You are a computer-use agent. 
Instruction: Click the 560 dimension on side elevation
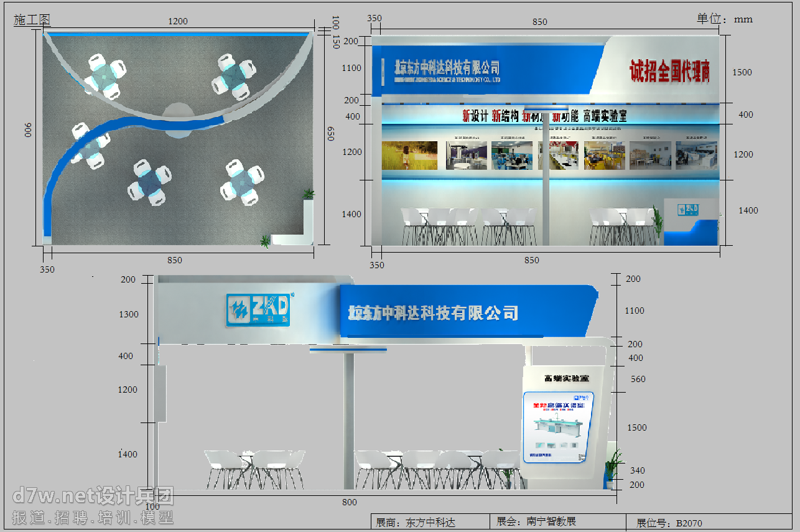pyautogui.click(x=638, y=379)
